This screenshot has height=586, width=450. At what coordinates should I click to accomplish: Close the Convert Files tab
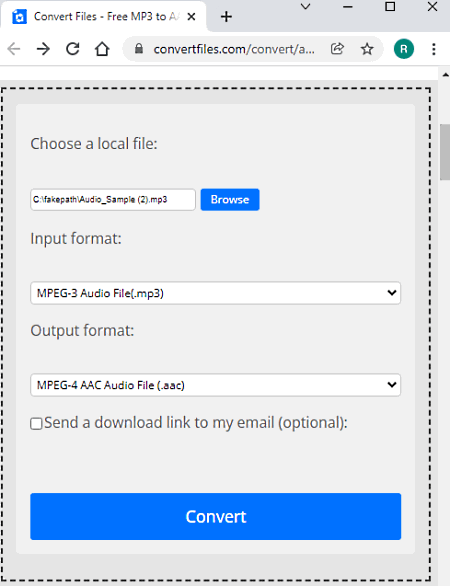pyautogui.click(x=191, y=17)
